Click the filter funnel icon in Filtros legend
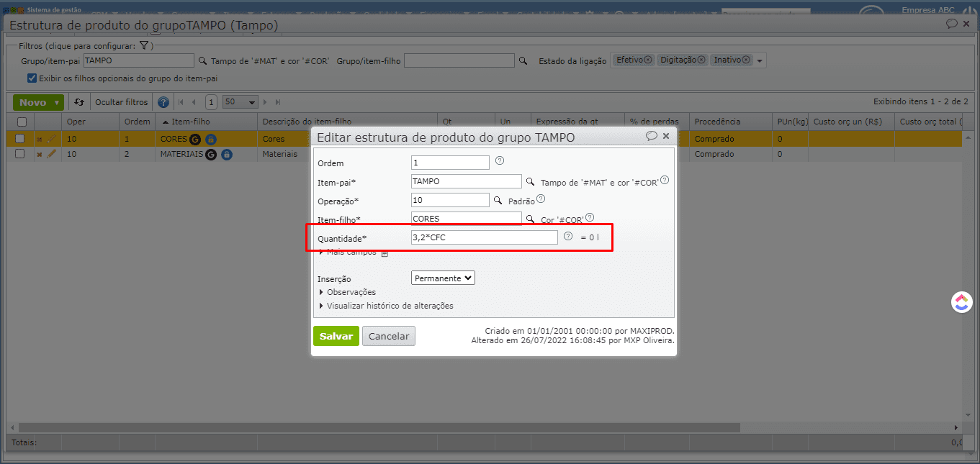The image size is (980, 464). [143, 45]
